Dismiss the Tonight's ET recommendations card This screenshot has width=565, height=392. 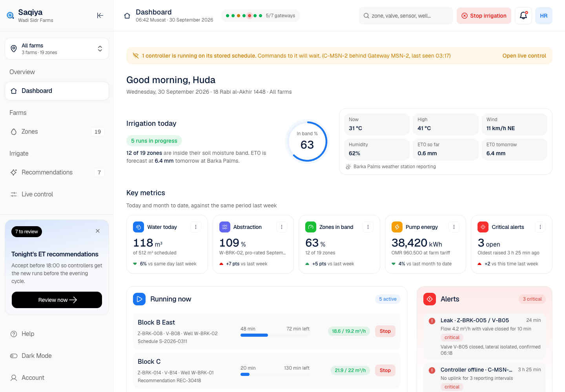coord(98,231)
